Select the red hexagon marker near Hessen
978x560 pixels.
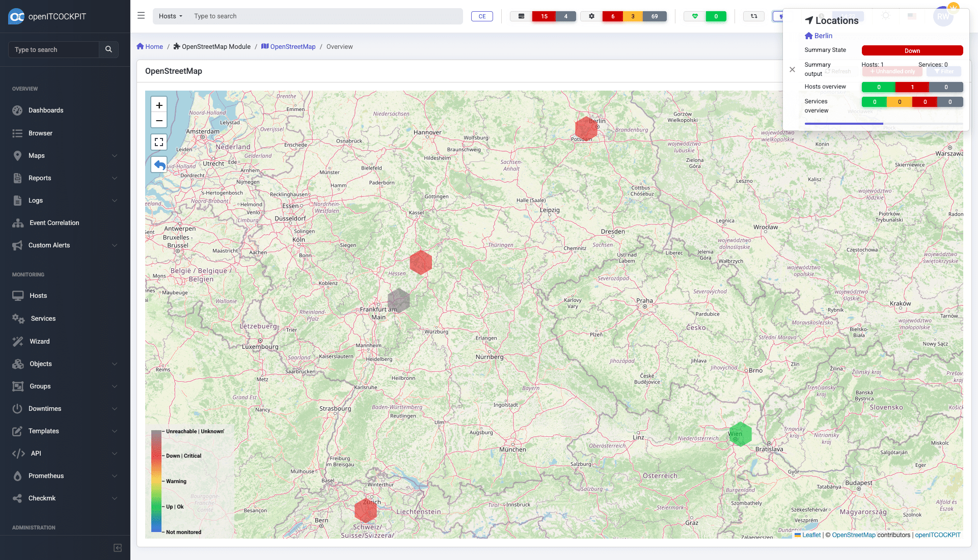[x=421, y=262]
